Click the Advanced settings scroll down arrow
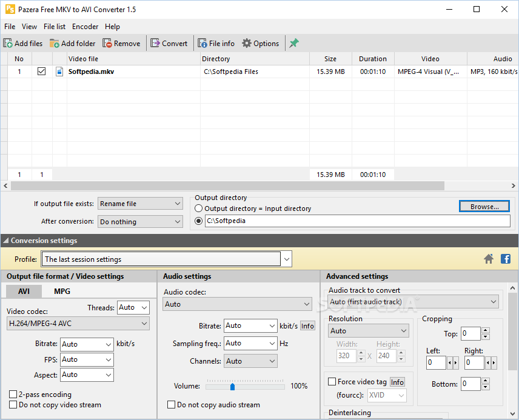 tap(512, 413)
